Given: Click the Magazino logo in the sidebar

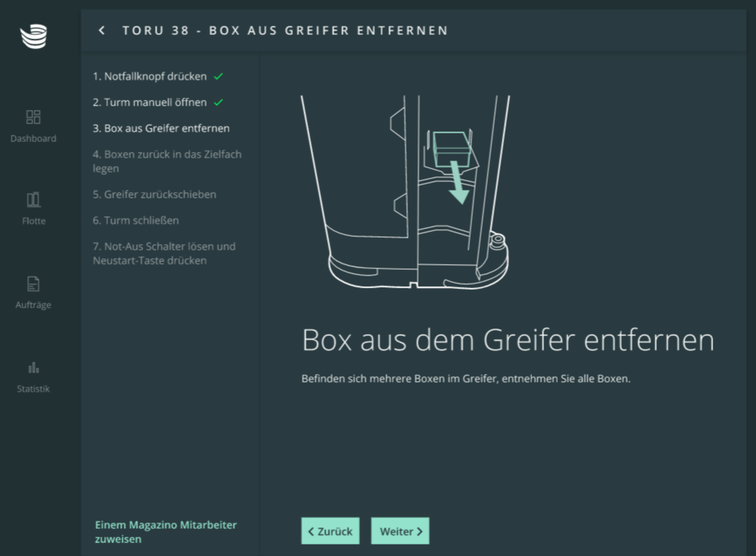Looking at the screenshot, I should tap(34, 36).
